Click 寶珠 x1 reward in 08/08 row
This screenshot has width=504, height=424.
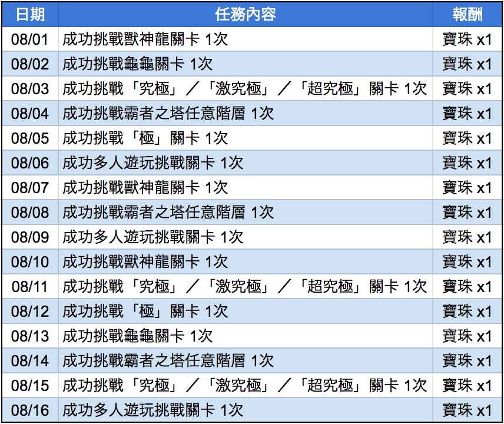point(467,213)
